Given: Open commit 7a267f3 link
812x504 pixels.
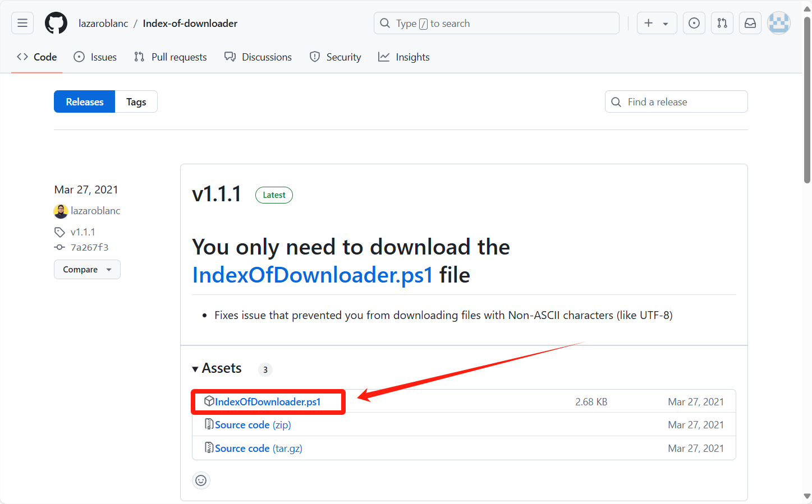Looking at the screenshot, I should (89, 247).
